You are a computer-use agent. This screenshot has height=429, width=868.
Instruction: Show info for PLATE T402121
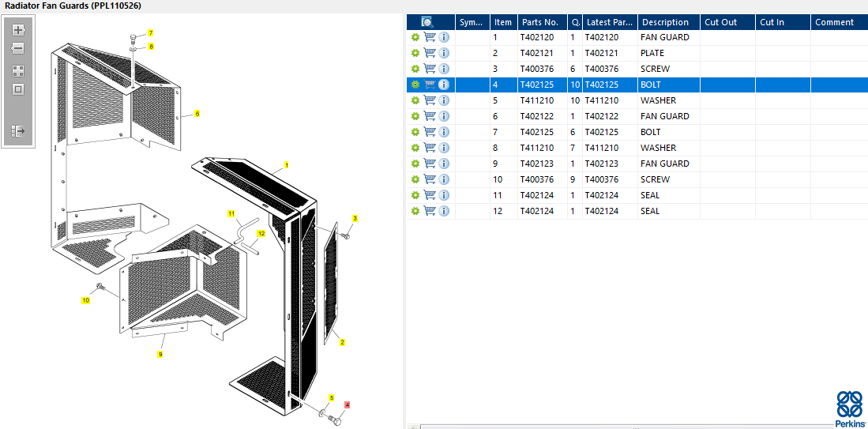click(x=444, y=53)
